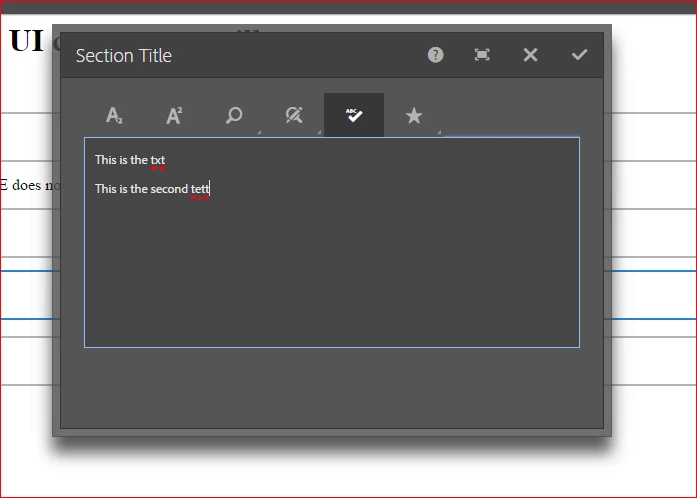Switch the dialog to fullscreen mode
This screenshot has width=697, height=498.
[482, 55]
